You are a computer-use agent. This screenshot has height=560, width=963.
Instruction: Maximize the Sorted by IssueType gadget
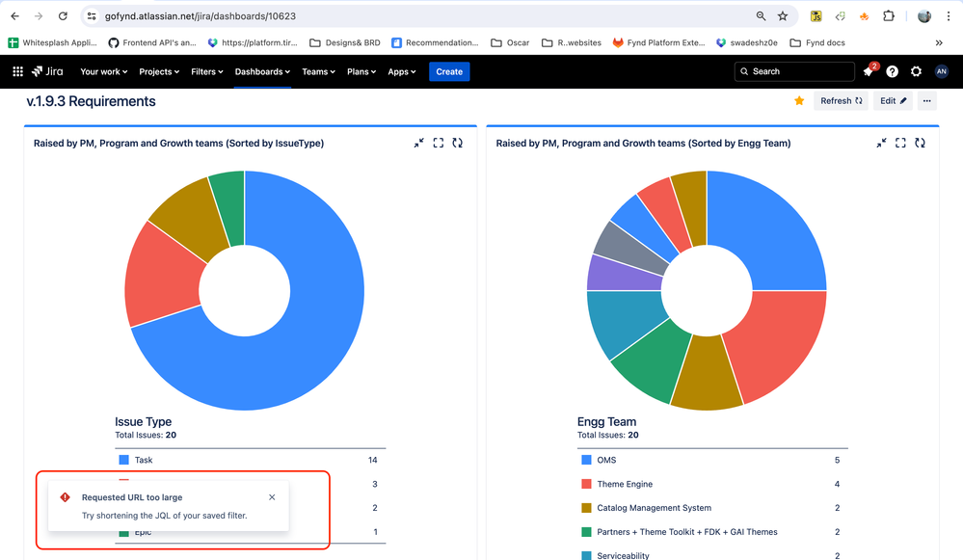click(x=439, y=143)
